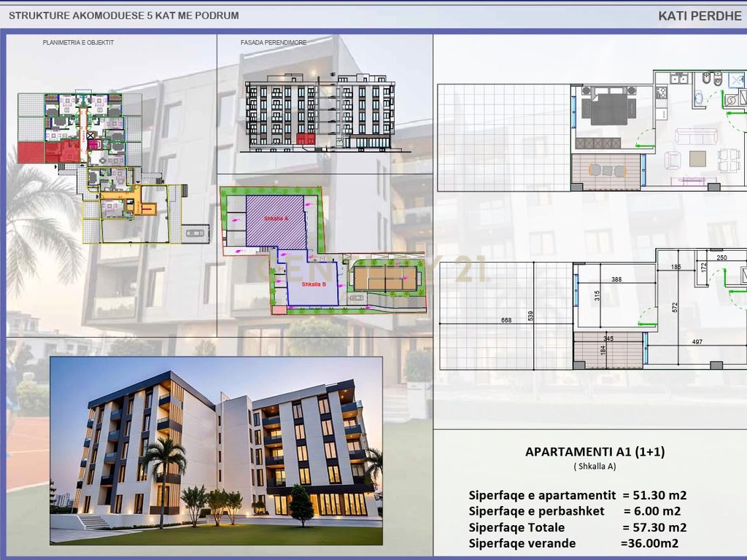The height and width of the screenshot is (560, 747).
Task: Click the header 'STRUKTURE AKOMODUESE 5 KAT ME PODRUM'
Action: [124, 16]
